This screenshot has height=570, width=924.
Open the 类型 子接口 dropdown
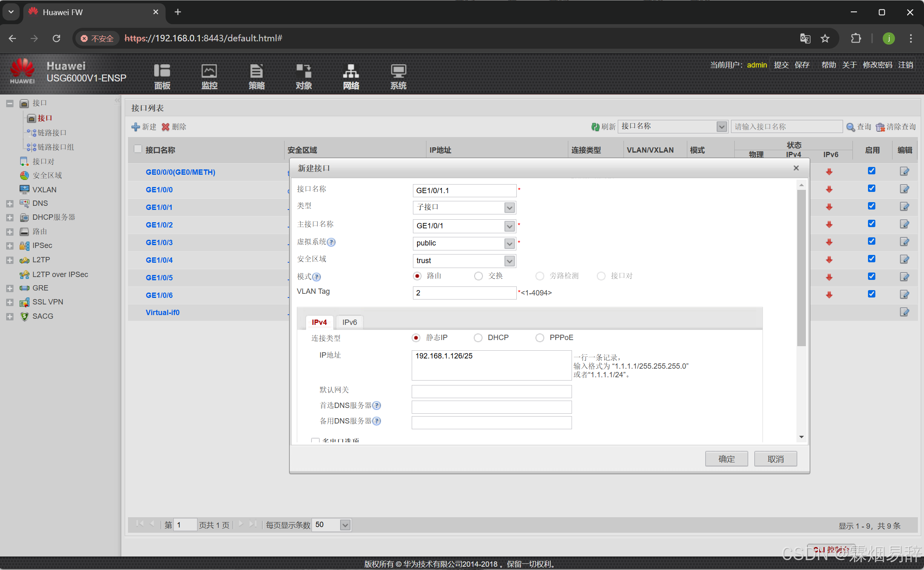[x=509, y=207]
